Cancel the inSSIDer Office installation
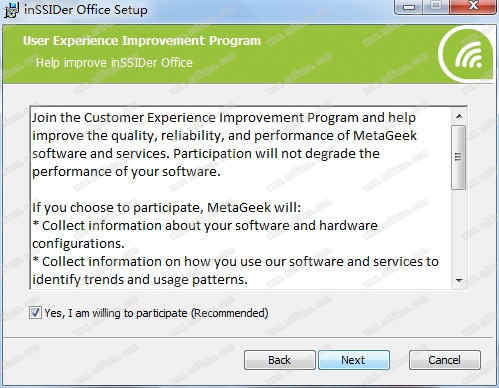 pos(445,360)
